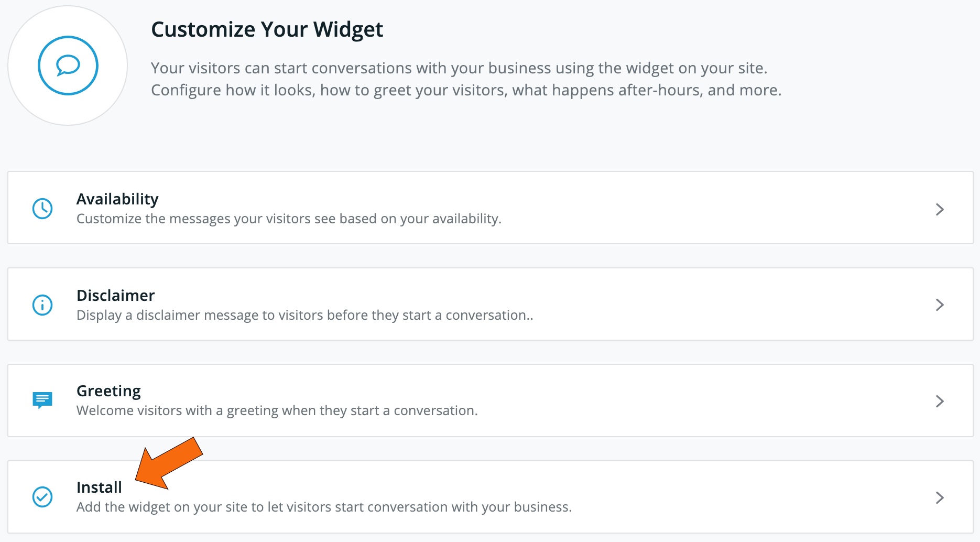The width and height of the screenshot is (980, 542).
Task: Click the Customize Your Widget heading
Action: pos(267,29)
